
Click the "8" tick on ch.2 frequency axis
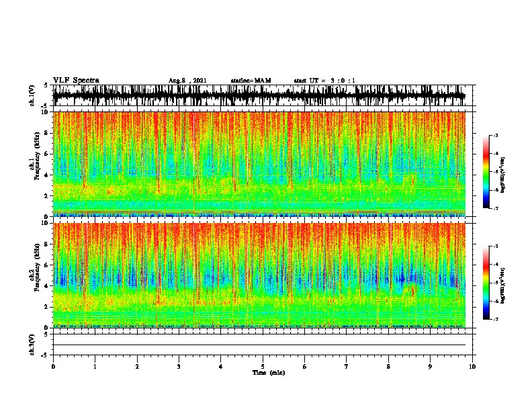48,244
